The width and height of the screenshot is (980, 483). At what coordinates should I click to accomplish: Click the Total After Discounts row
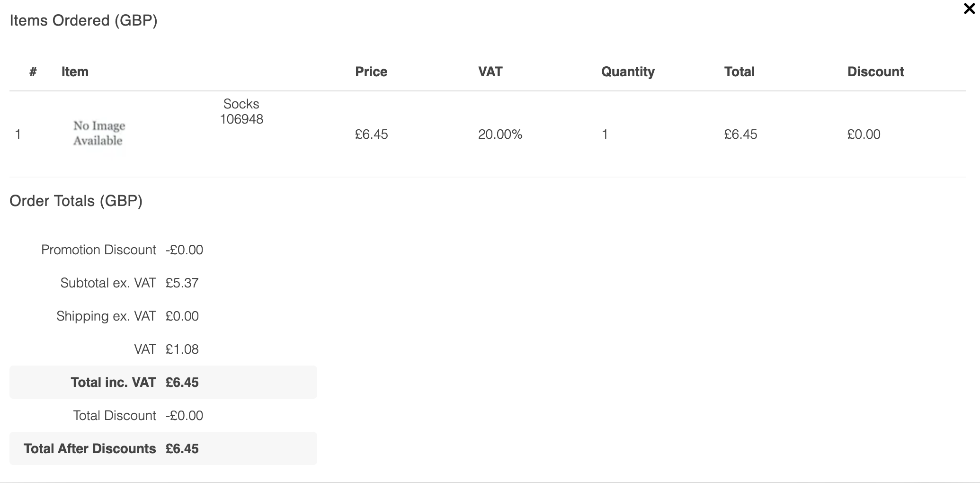(x=163, y=448)
